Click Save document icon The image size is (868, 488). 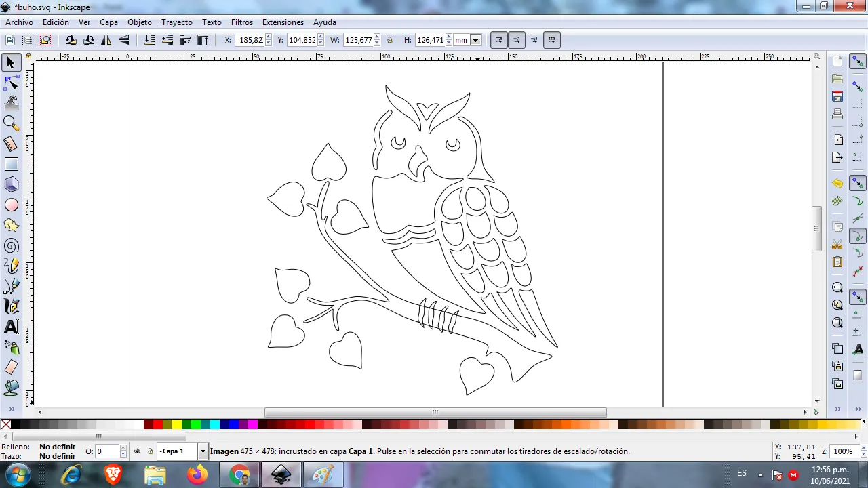tap(837, 96)
